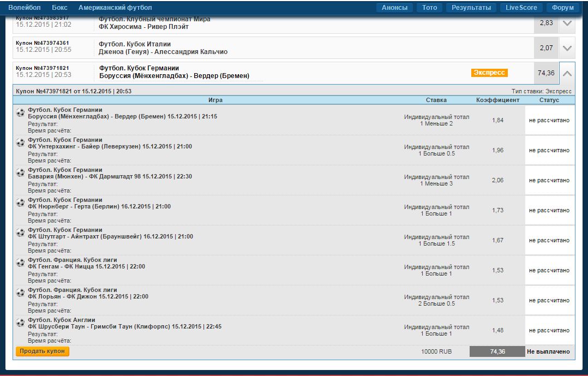The width and height of the screenshot is (588, 376).
Task: Open the Бокс sport section
Action: 59,8
